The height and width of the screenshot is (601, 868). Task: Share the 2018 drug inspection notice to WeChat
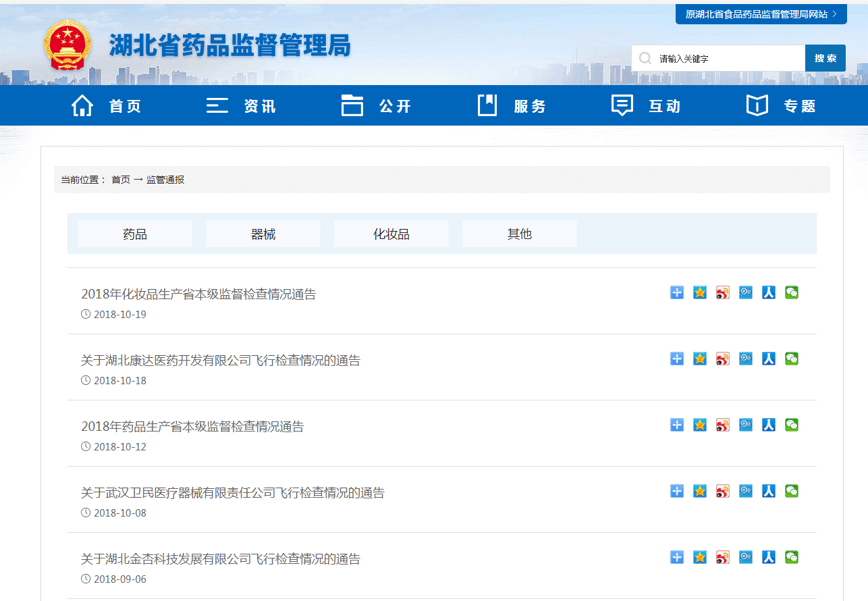click(x=792, y=425)
